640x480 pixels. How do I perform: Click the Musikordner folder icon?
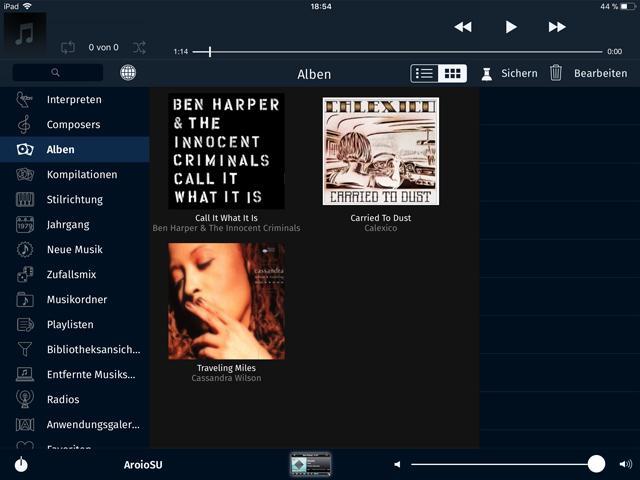tap(25, 300)
